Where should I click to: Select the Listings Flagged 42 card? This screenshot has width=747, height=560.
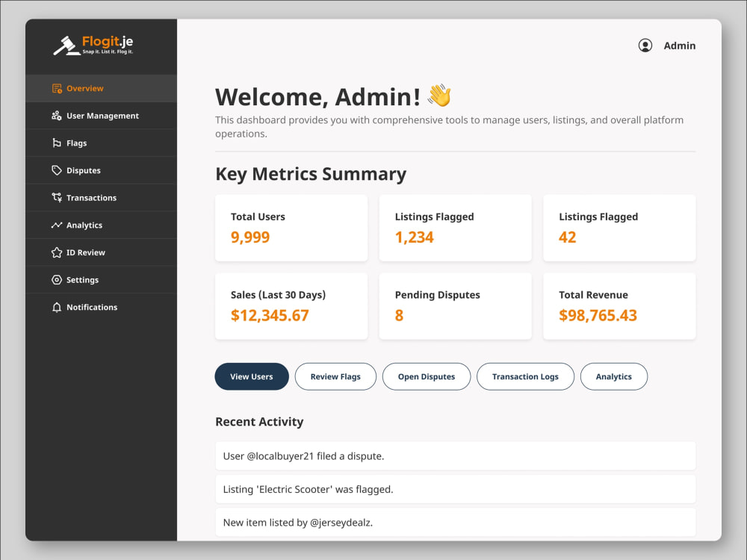[619, 228]
